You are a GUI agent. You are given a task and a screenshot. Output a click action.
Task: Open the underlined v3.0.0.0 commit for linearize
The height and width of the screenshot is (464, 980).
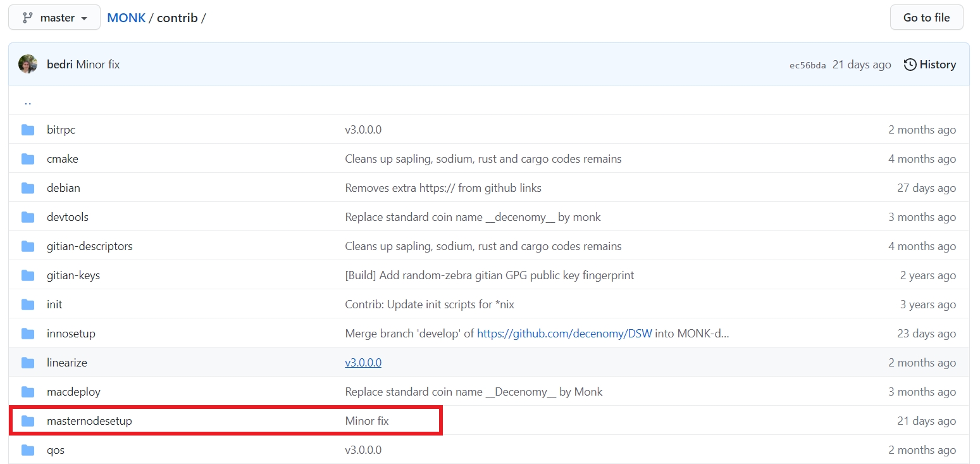(x=363, y=363)
